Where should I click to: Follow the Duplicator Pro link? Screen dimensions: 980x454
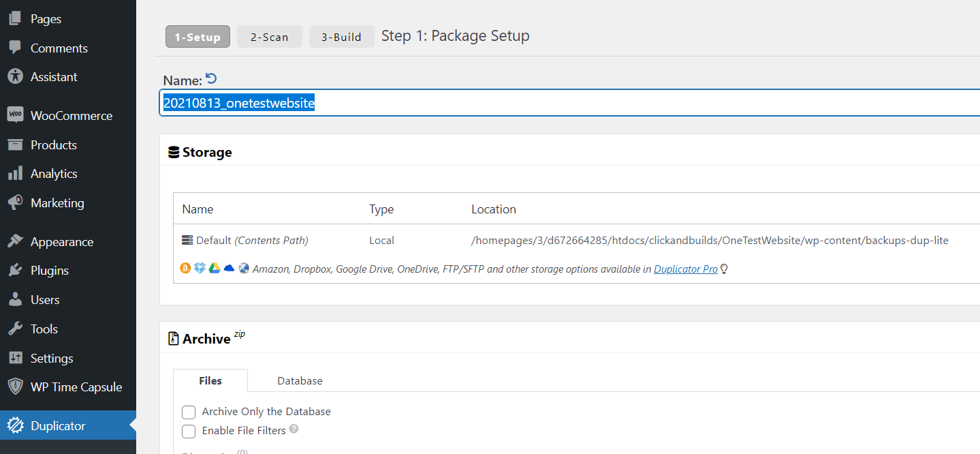coord(685,269)
